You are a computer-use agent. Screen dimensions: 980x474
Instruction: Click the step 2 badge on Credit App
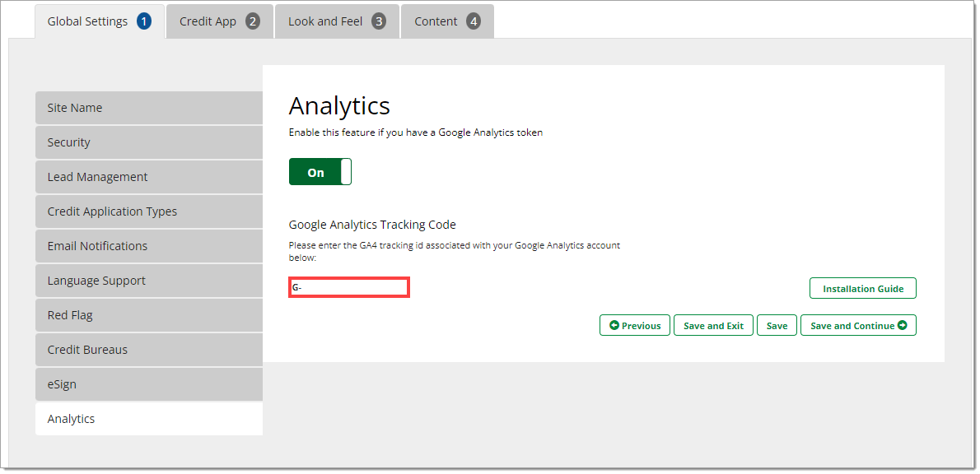coord(253,21)
